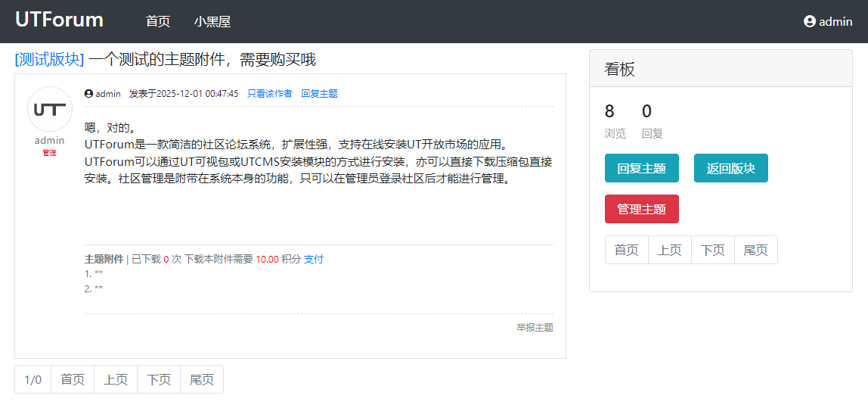868x405 pixels.
Task: Click the 回复主题 link in the post header
Action: (319, 94)
